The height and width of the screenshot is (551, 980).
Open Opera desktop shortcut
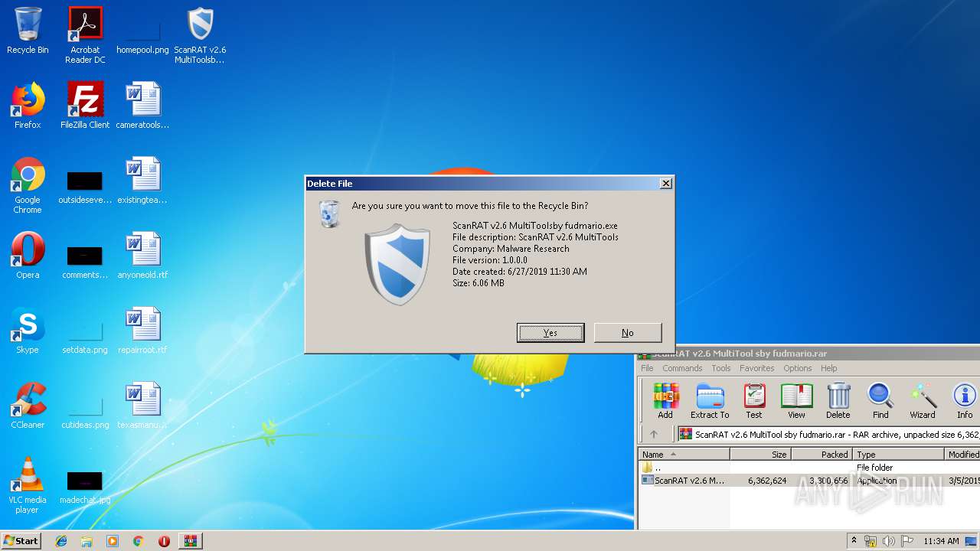[x=28, y=256]
